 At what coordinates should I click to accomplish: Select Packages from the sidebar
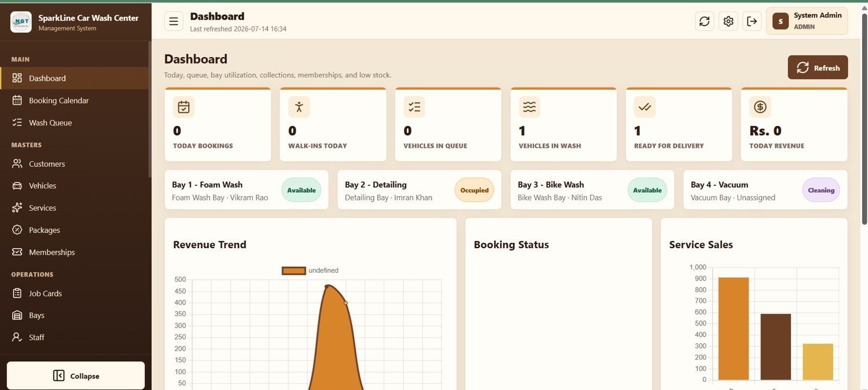tap(74, 230)
